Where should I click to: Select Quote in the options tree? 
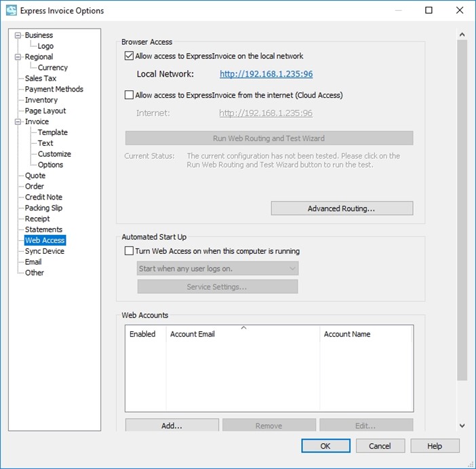pyautogui.click(x=35, y=176)
